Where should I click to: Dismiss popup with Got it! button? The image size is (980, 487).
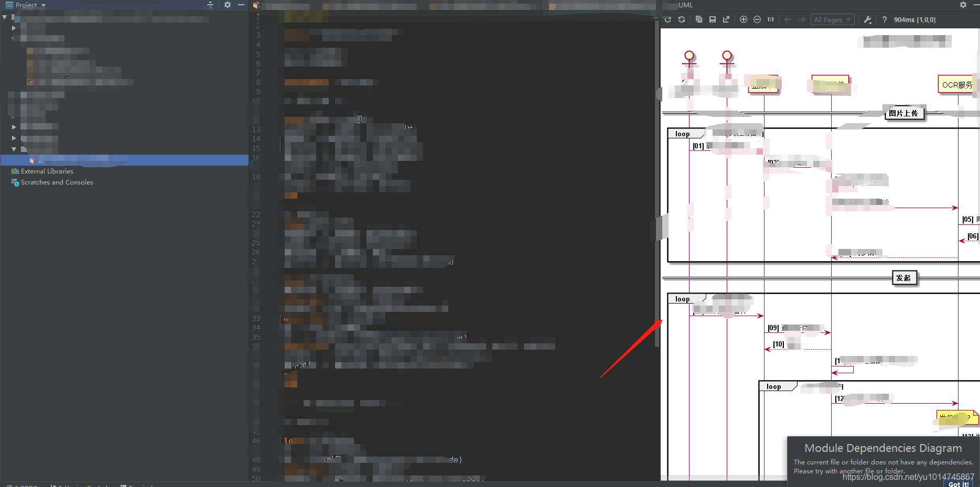(959, 484)
